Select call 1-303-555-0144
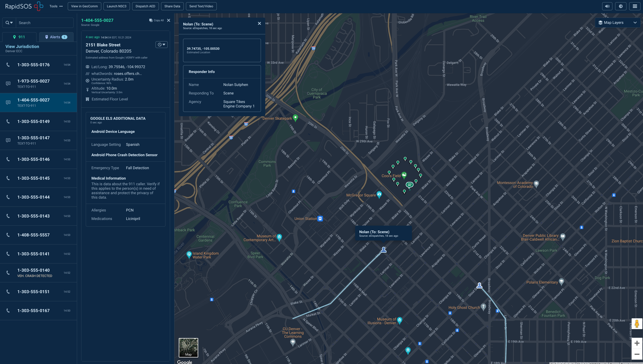This screenshot has width=643, height=364. click(x=39, y=197)
